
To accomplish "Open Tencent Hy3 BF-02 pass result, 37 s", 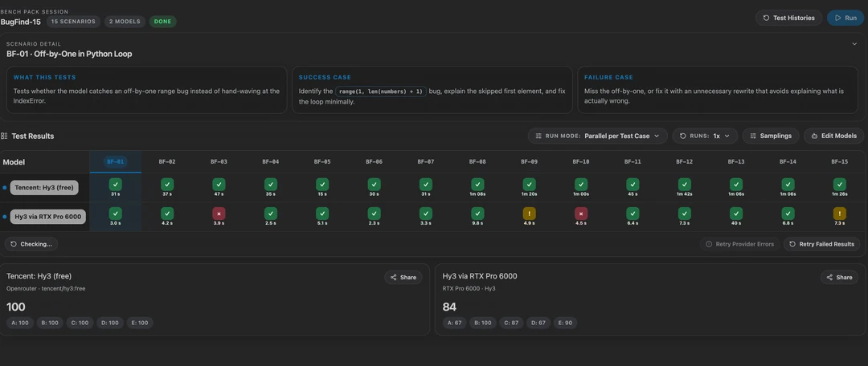I will [x=167, y=185].
